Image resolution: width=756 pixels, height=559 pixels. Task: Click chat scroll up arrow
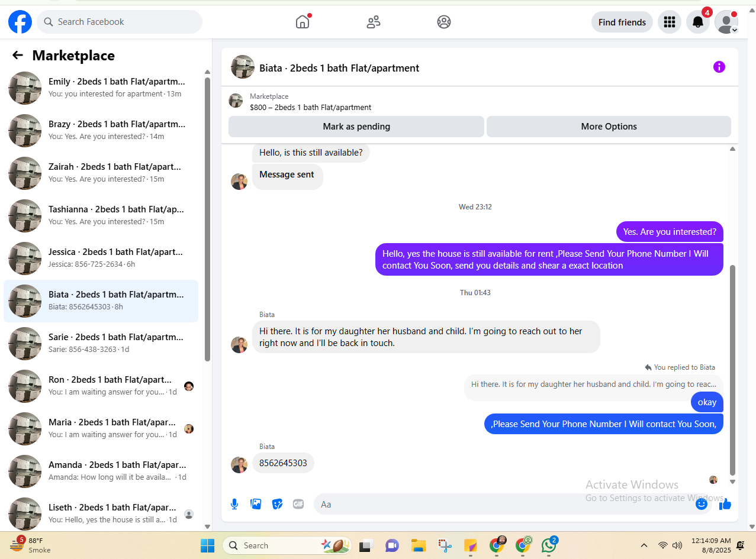[x=732, y=149]
